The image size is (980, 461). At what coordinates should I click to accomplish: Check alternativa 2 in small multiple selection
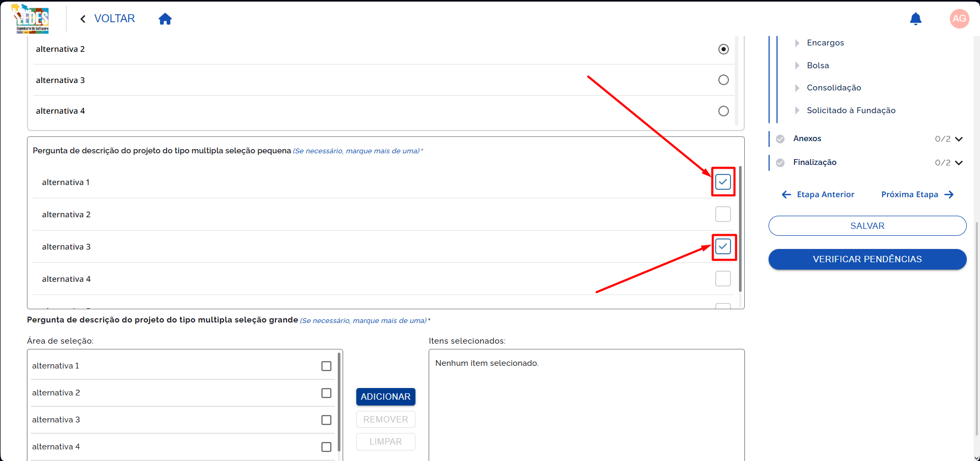click(x=723, y=214)
